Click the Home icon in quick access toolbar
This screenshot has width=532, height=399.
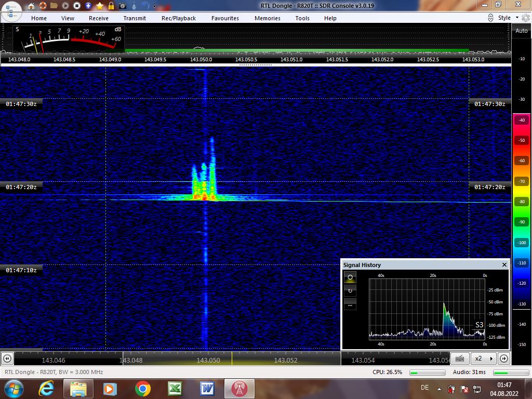click(x=31, y=6)
